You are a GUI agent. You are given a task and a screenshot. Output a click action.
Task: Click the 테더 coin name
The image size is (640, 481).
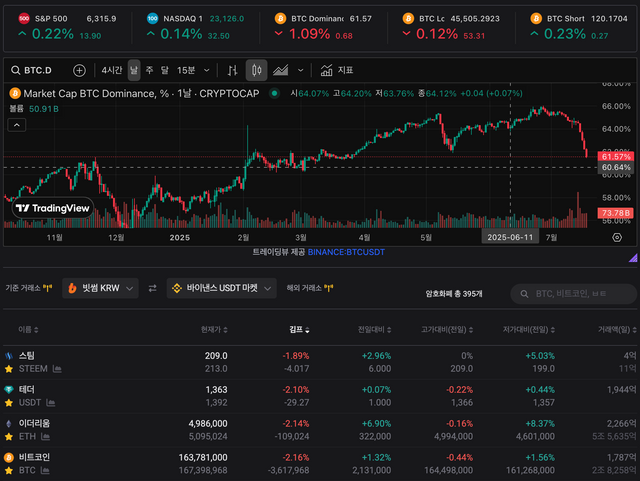(27, 390)
